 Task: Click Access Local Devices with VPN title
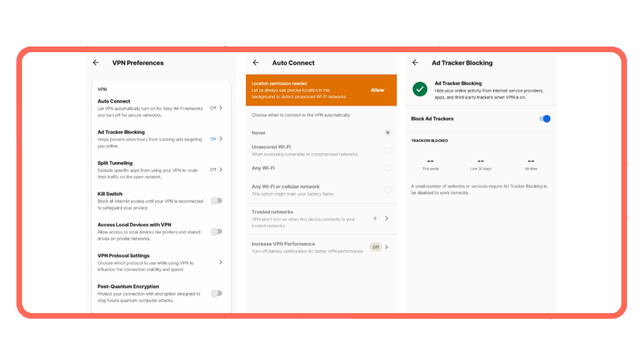135,224
